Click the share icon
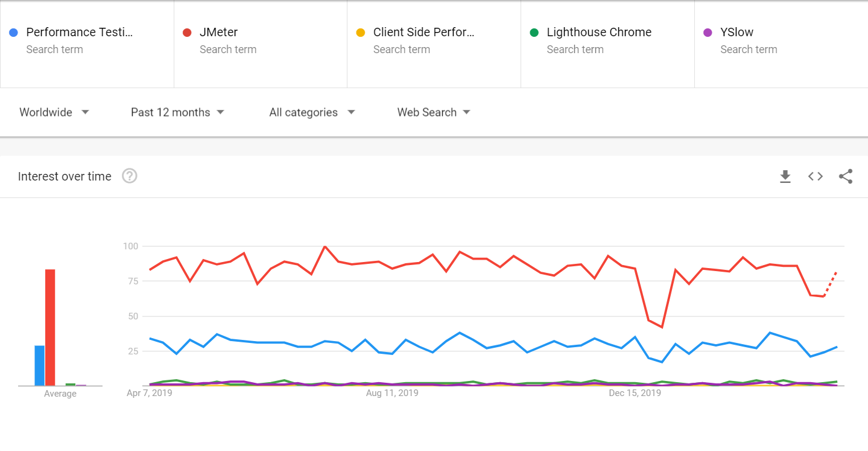Image resolution: width=868 pixels, height=451 pixels. 845,176
